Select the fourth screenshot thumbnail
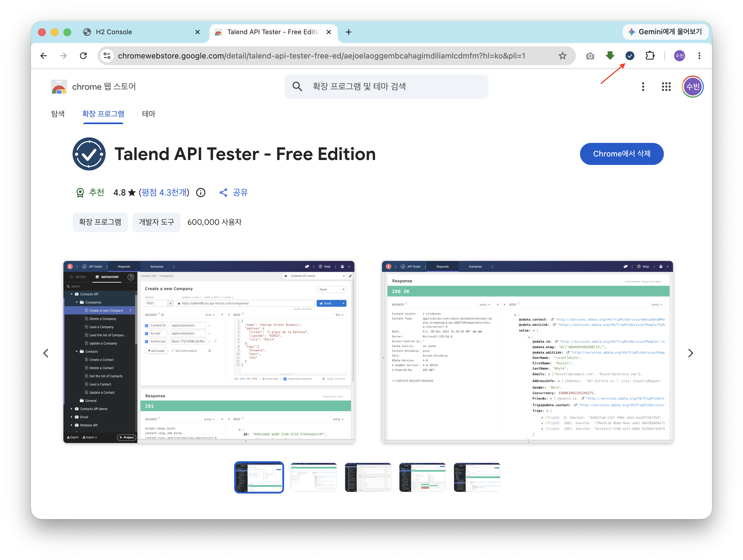 422,477
